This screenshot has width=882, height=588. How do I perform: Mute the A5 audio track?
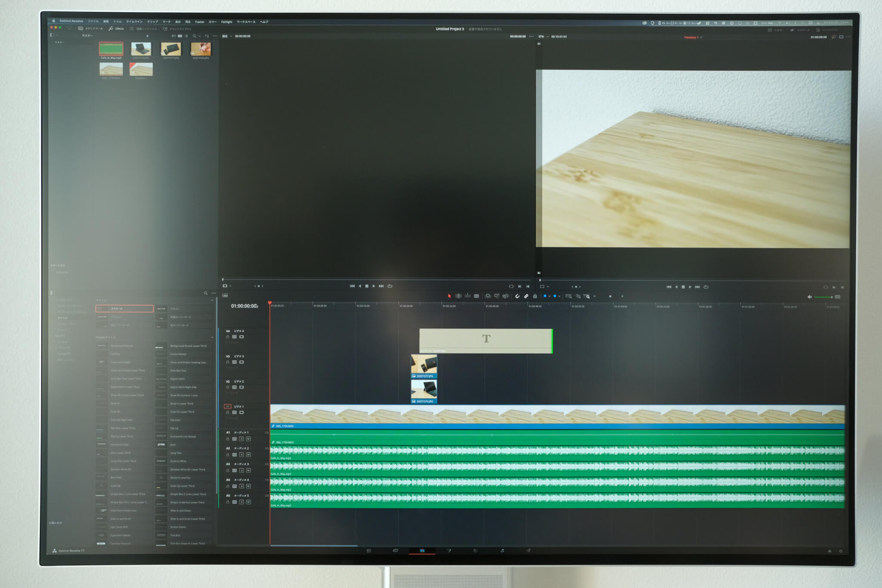tap(248, 502)
